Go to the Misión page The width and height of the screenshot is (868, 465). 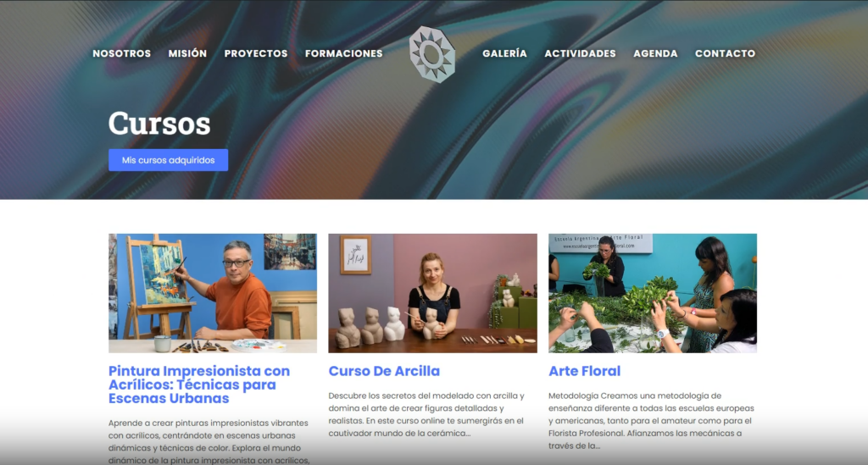[187, 53]
